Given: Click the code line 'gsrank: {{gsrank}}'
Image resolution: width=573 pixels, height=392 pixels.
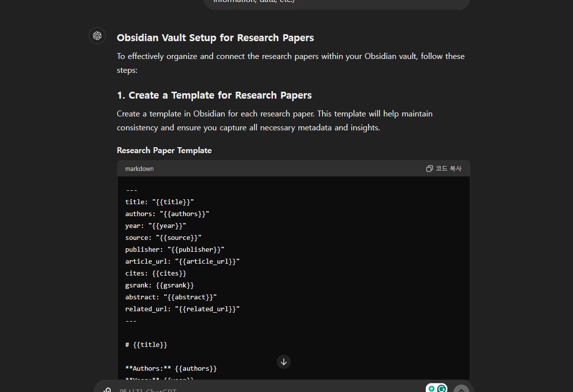Looking at the screenshot, I should pyautogui.click(x=159, y=285).
